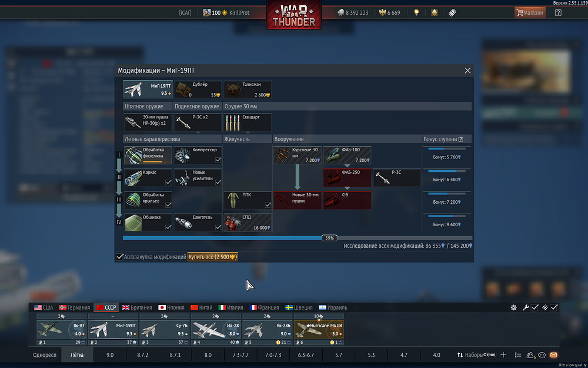
Task: Select the locked Новые 30-мм пушки modification
Action: tap(298, 200)
